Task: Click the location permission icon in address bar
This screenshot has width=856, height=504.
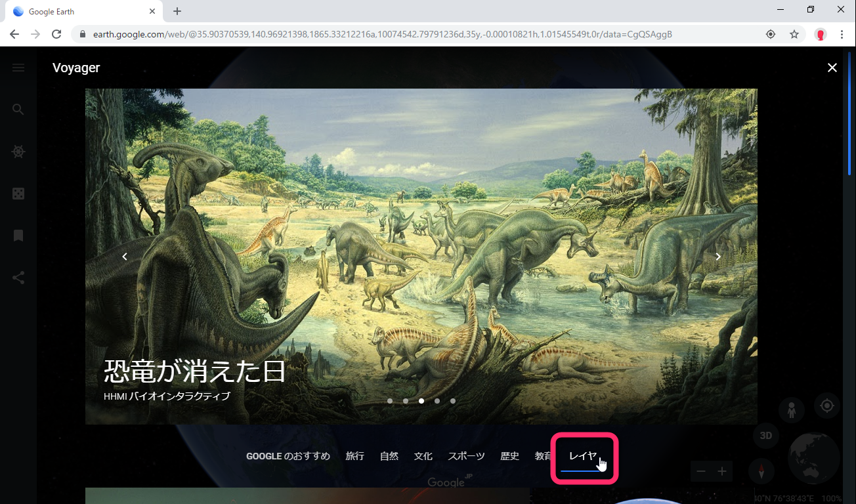Action: pos(771,34)
